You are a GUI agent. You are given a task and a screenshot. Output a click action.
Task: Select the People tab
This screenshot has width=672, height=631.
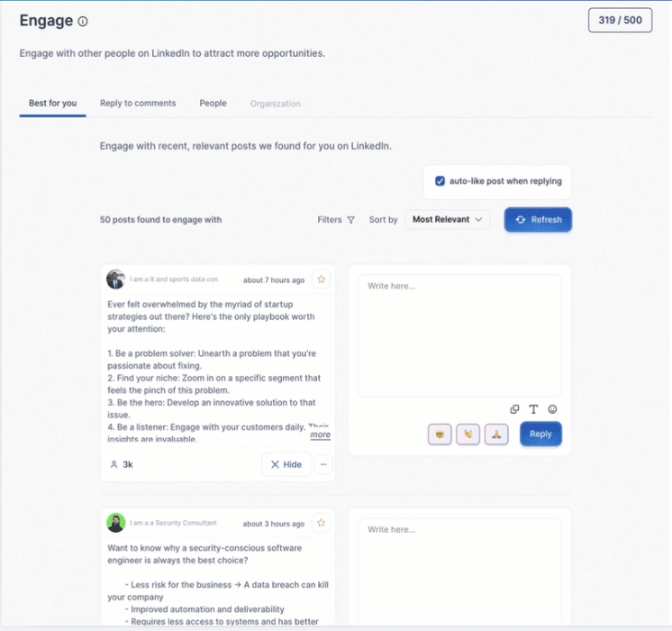pos(213,104)
